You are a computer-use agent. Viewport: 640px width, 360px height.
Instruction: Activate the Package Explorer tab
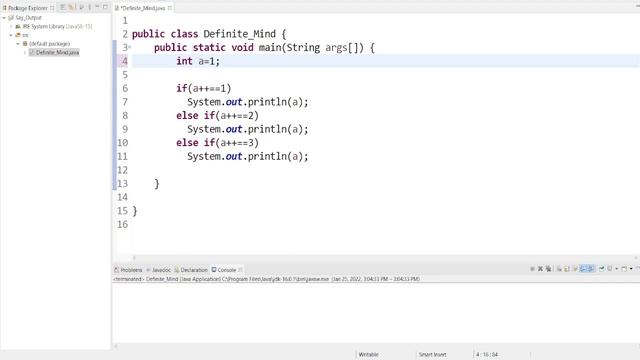tap(28, 8)
